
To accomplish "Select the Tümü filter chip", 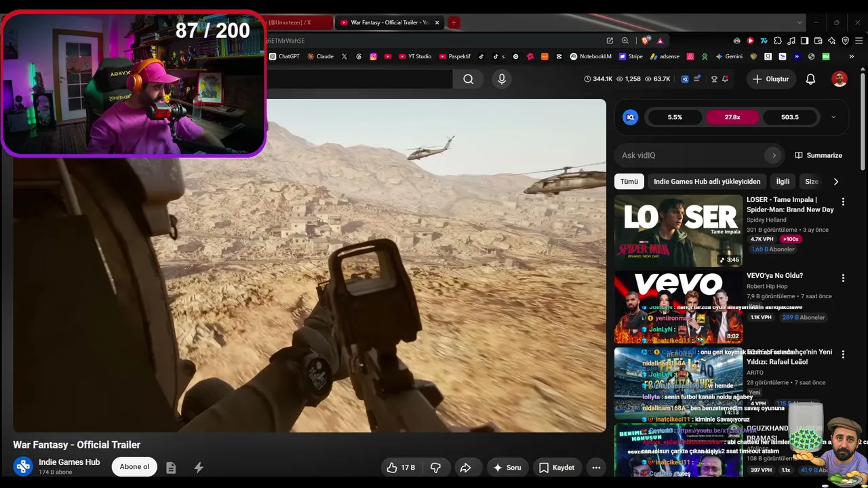I will click(629, 182).
